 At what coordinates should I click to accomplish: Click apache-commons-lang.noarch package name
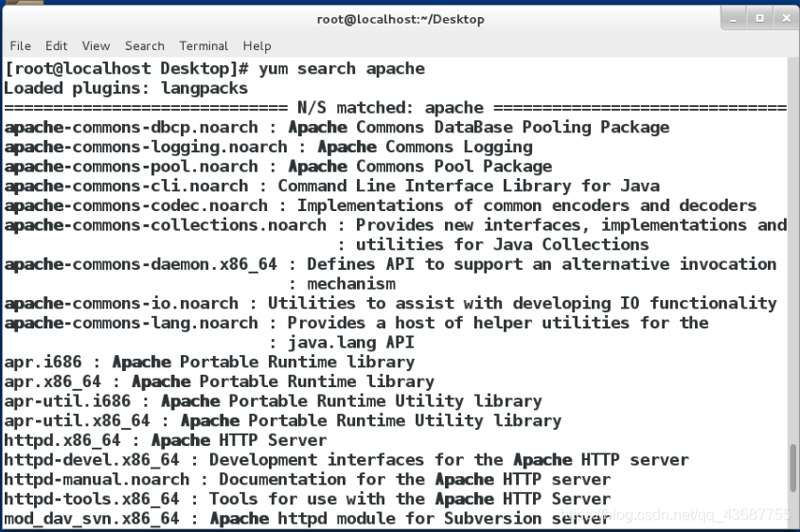[x=131, y=323]
